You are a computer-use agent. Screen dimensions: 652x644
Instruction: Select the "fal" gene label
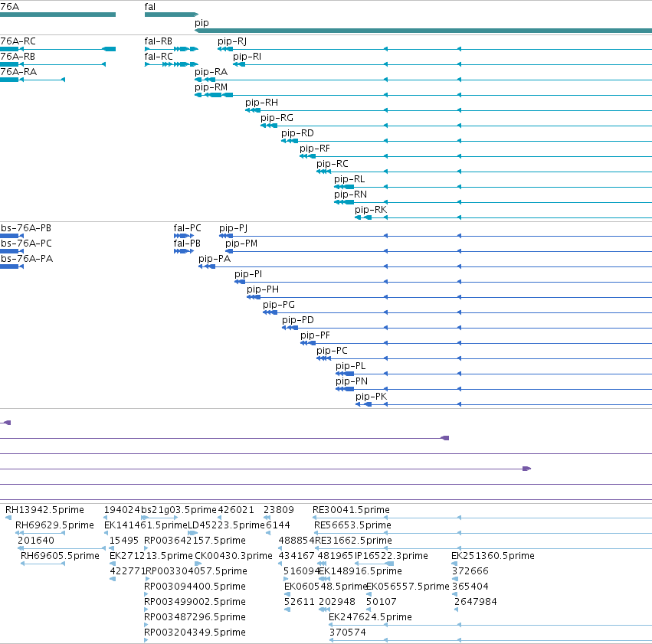point(149,7)
